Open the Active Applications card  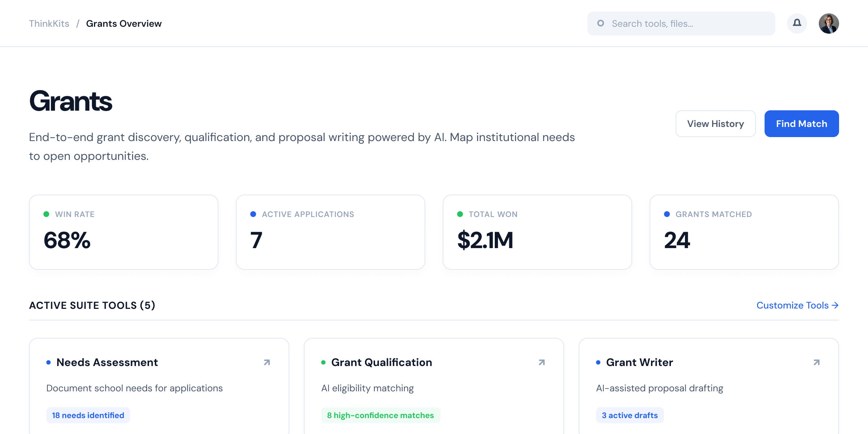(x=331, y=232)
